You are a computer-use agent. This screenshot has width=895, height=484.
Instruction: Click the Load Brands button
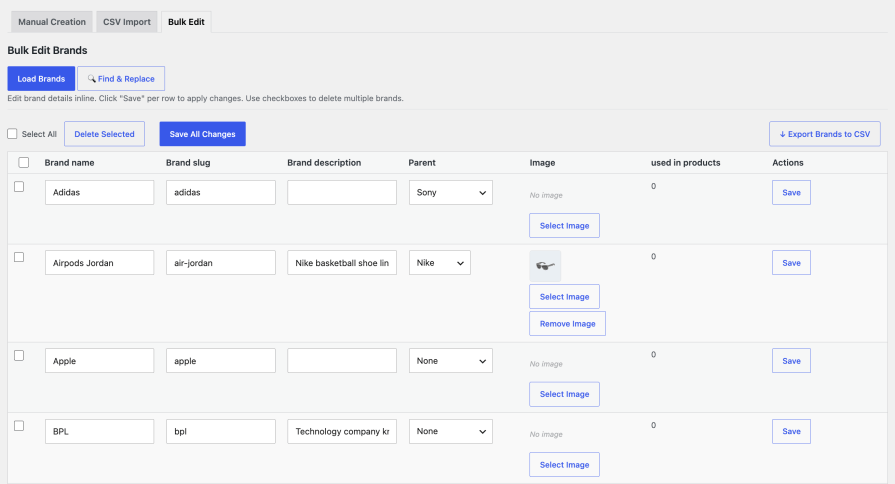point(41,79)
